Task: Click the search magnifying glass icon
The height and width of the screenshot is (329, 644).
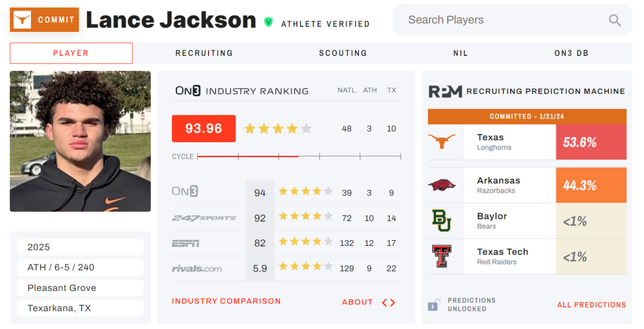Action: tap(615, 21)
